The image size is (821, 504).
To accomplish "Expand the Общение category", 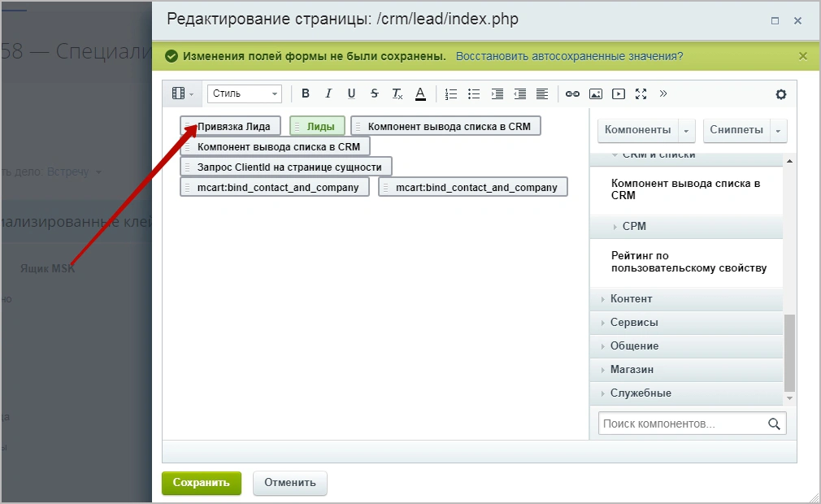I will pos(686,346).
